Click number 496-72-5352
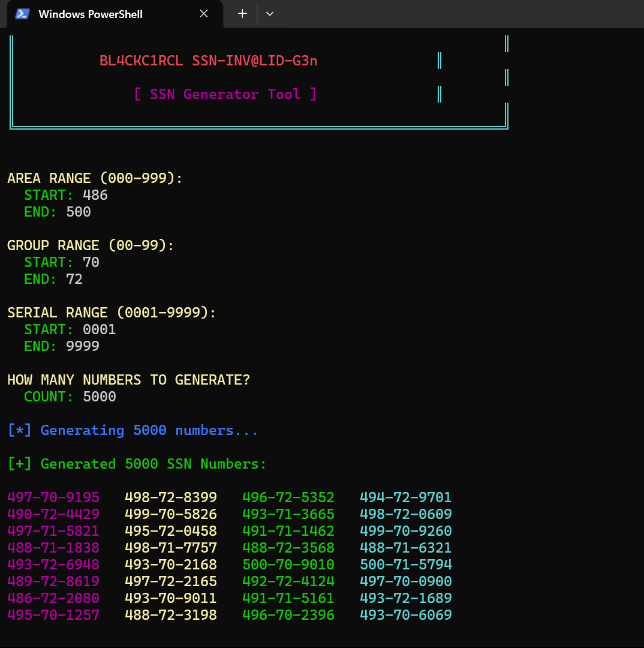This screenshot has width=644, height=648. [288, 497]
